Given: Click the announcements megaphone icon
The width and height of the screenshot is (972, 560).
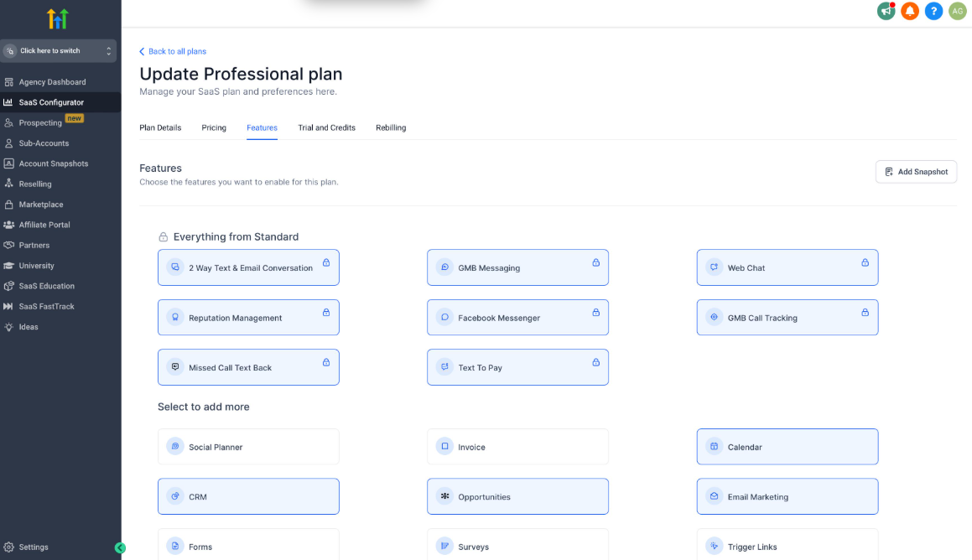Looking at the screenshot, I should pos(886,11).
